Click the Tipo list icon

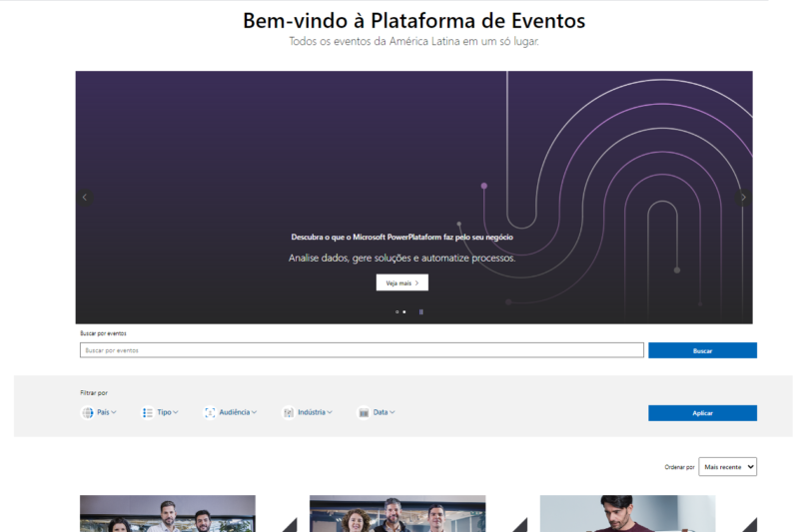pyautogui.click(x=147, y=412)
